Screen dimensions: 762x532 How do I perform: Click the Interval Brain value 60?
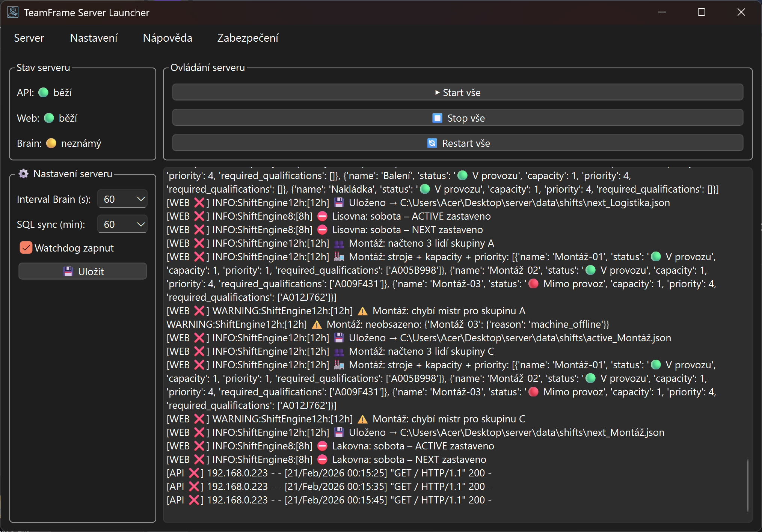tap(109, 199)
